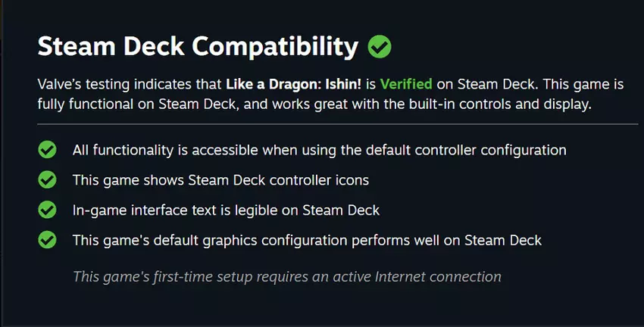This screenshot has height=327, width=644.
Task: Click 'works great with the built-in controls' phrase
Action: tap(400, 104)
